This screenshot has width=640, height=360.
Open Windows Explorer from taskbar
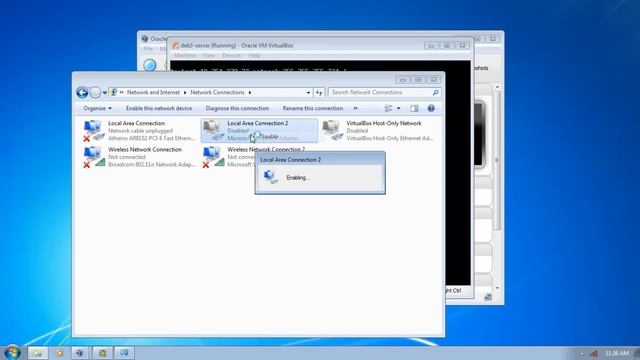pos(38,353)
